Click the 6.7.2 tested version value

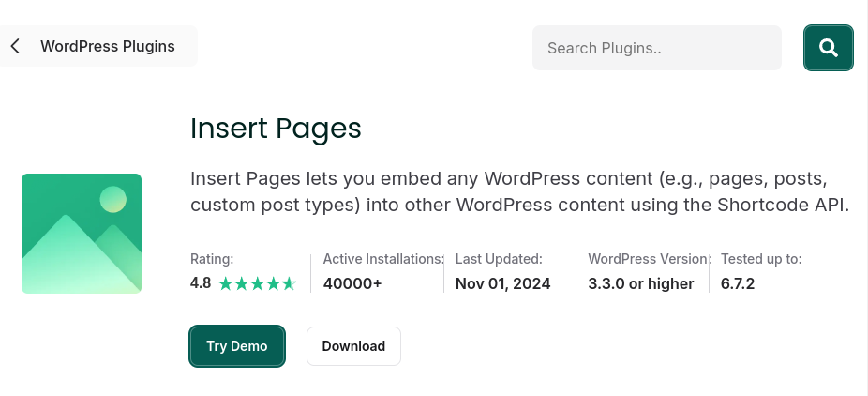tap(738, 283)
